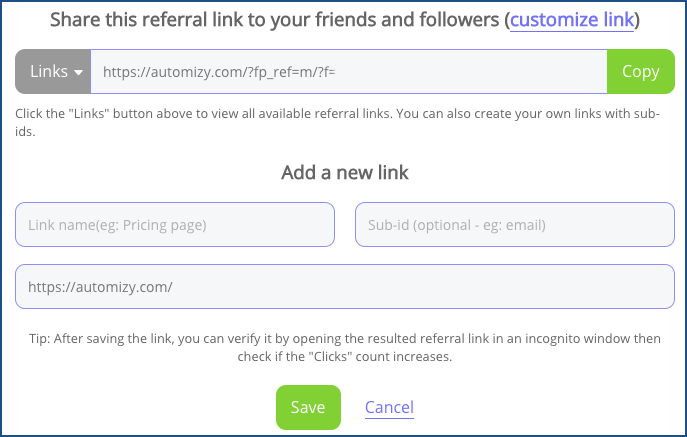
Task: Copy the referral link with Copy button
Action: [x=640, y=72]
